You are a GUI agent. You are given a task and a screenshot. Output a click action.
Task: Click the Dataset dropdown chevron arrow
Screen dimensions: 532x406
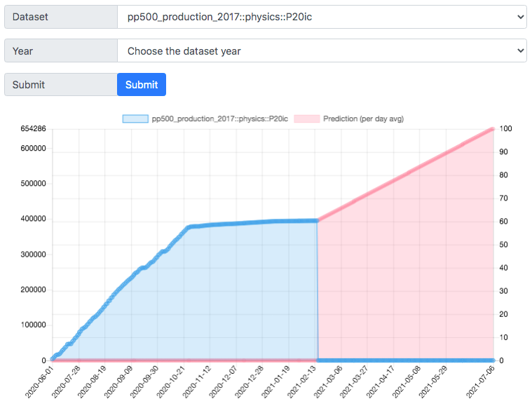pyautogui.click(x=520, y=17)
